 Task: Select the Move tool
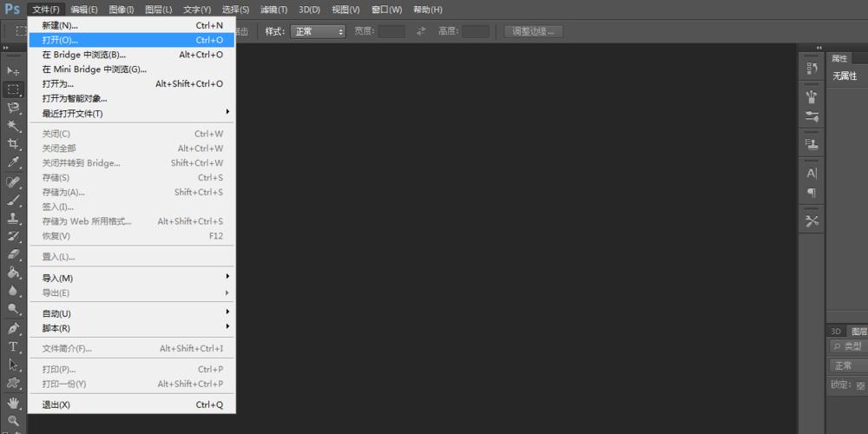coord(13,71)
